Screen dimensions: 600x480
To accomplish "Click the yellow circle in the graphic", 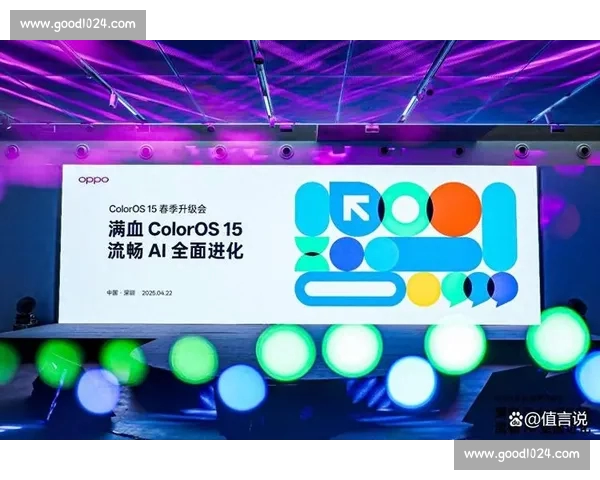I will 424,289.
